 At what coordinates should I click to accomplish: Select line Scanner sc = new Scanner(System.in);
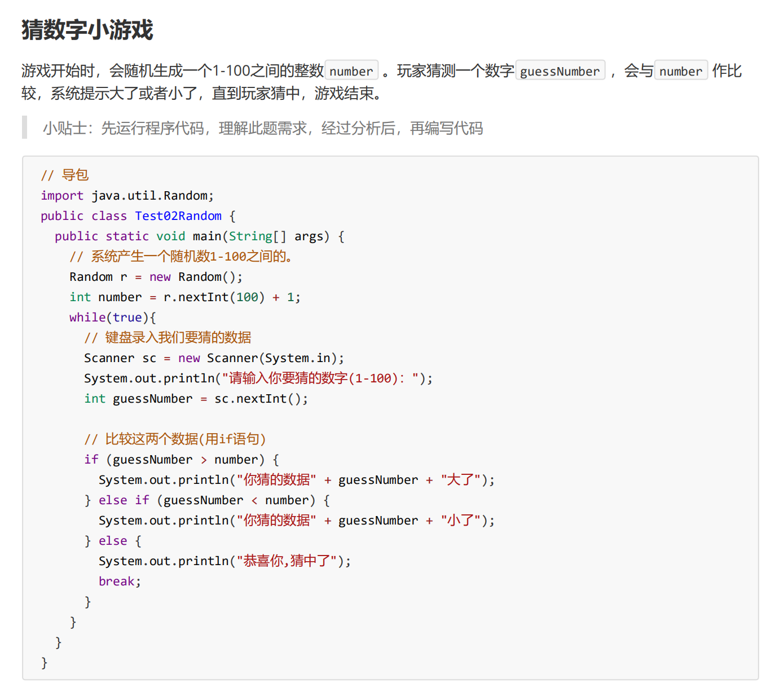click(214, 358)
